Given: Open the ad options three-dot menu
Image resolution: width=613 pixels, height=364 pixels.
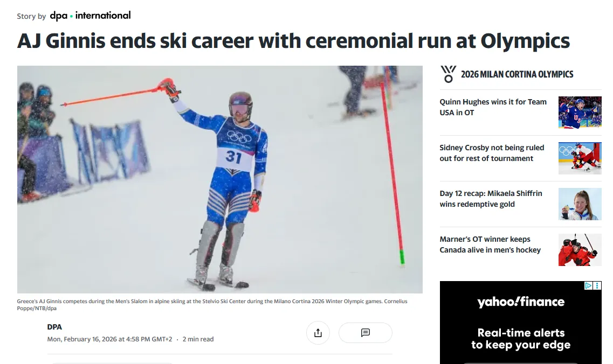Looking at the screenshot, I should [597, 286].
